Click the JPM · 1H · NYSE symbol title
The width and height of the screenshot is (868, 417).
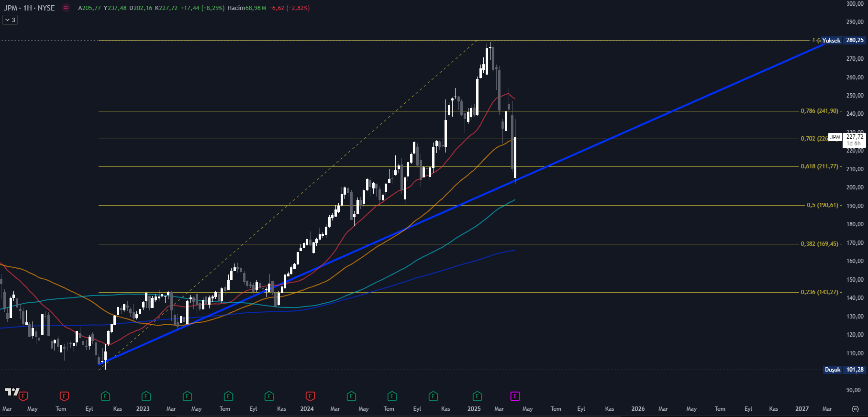[29, 8]
